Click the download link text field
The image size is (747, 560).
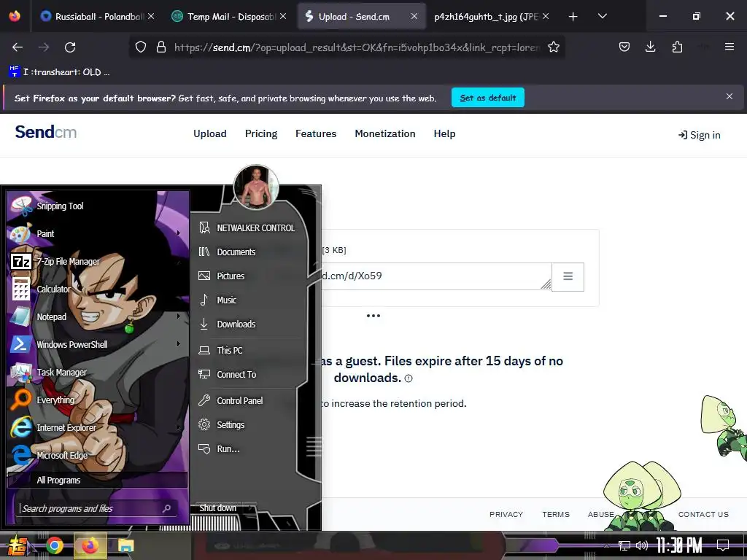436,276
